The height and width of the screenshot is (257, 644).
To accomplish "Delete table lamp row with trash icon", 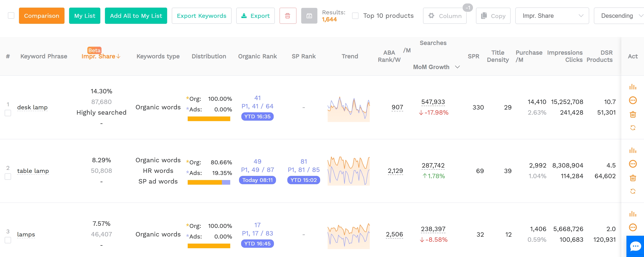I will pos(632,178).
